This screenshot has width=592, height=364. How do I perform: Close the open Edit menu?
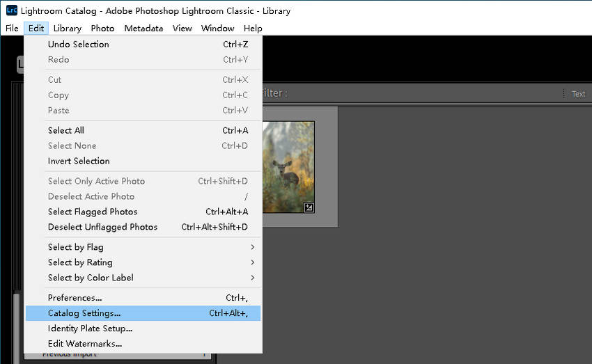click(36, 29)
